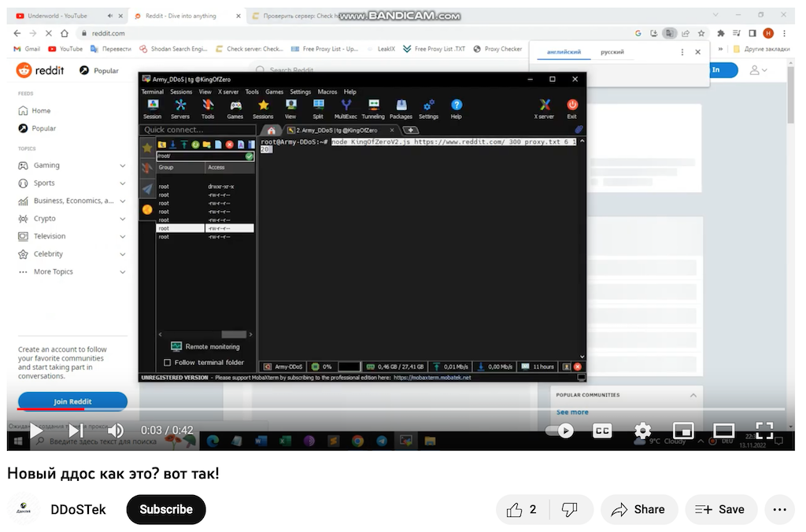Like the video with thumbs-up
Viewport: 806px width, 532px height.
tap(522, 509)
